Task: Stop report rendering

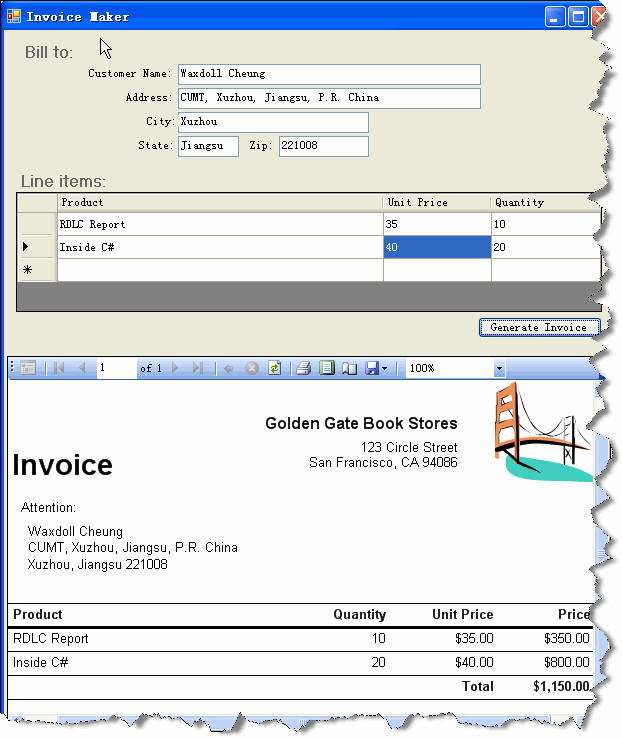Action: 252,368
